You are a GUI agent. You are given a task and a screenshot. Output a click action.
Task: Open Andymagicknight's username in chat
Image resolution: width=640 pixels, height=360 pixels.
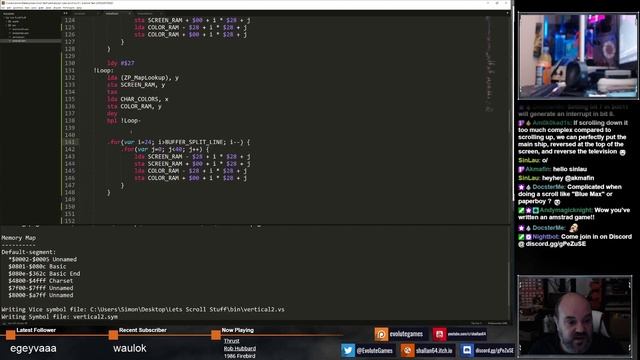[x=566, y=210]
